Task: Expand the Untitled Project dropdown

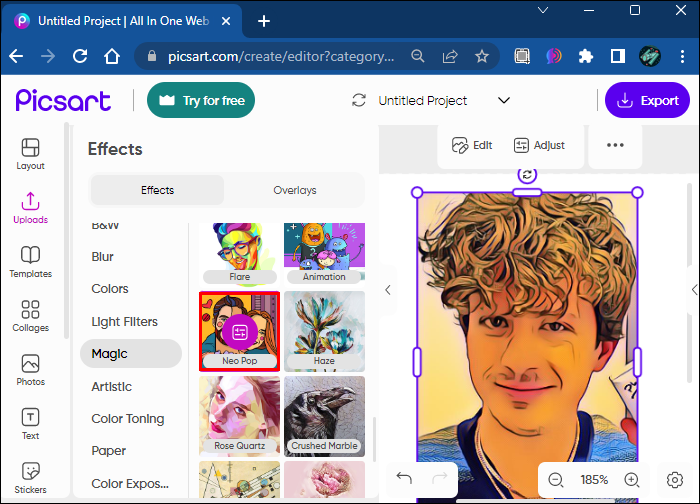Action: point(504,100)
